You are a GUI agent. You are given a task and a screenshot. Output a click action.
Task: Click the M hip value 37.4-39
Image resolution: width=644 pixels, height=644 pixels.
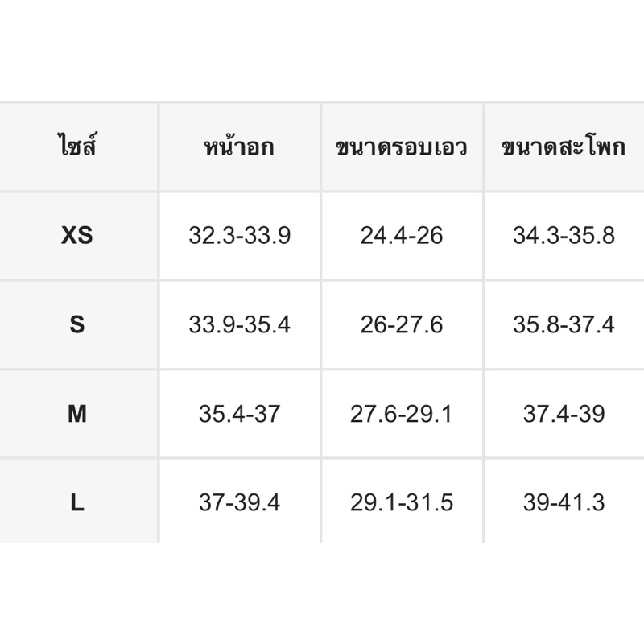[x=563, y=414]
